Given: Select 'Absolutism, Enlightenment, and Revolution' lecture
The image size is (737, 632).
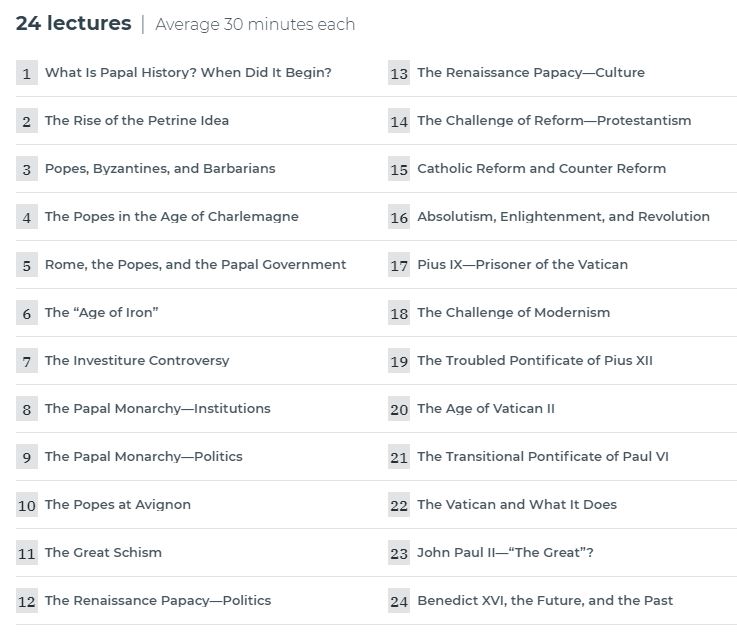Looking at the screenshot, I should pos(563,217).
